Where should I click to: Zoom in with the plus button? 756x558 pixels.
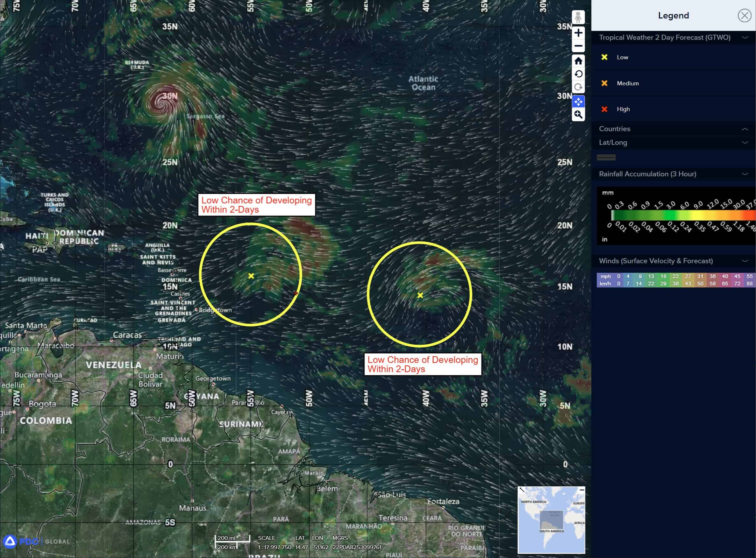point(578,33)
